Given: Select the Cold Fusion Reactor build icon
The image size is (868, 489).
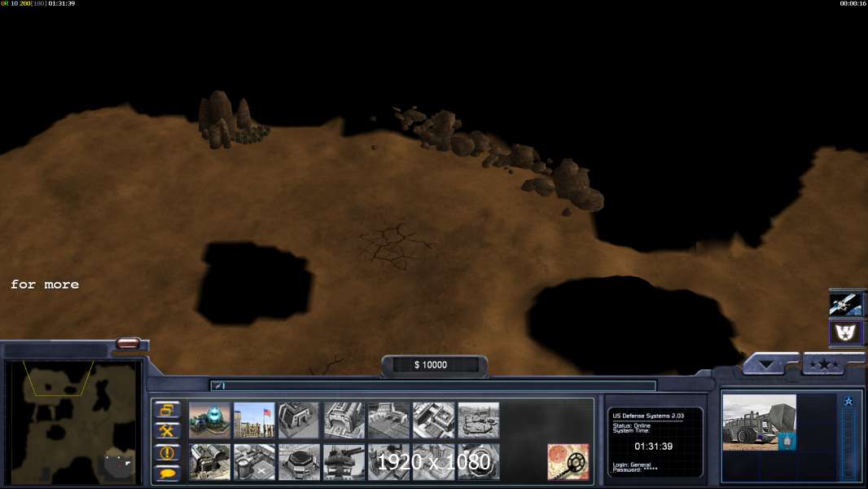Looking at the screenshot, I should (x=209, y=421).
